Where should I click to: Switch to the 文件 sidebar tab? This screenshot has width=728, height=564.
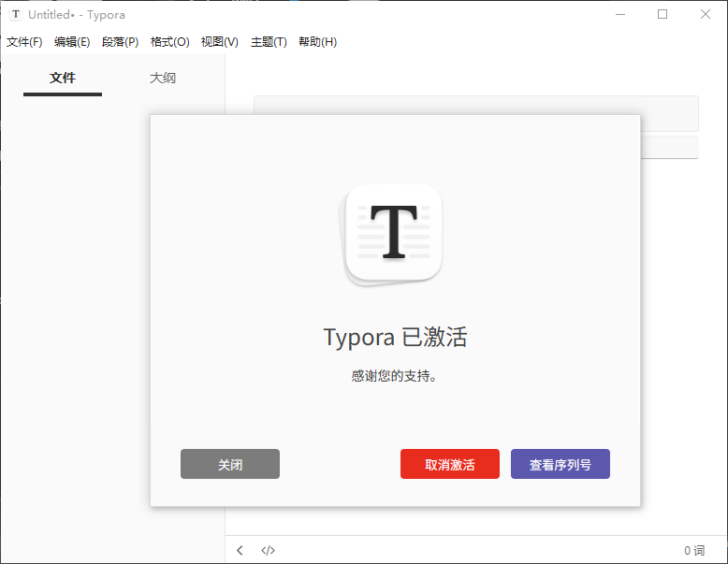[x=63, y=78]
